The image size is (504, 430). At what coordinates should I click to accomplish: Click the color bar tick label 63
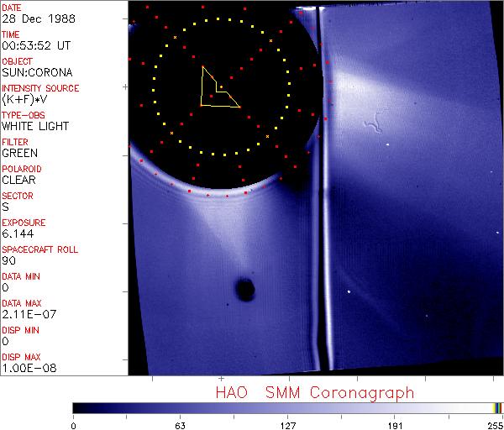[180, 424]
